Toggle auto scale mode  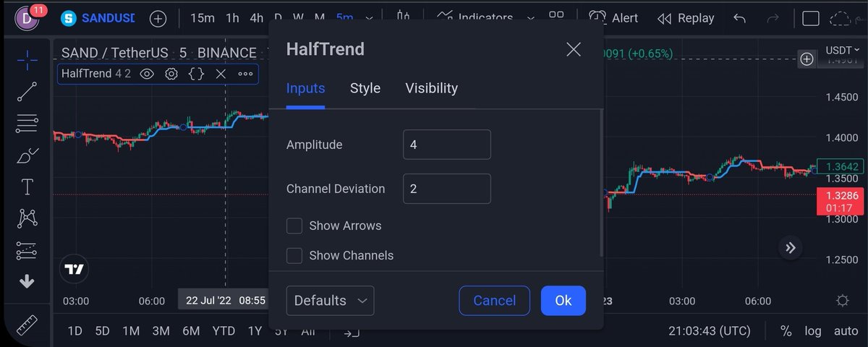coord(846,331)
